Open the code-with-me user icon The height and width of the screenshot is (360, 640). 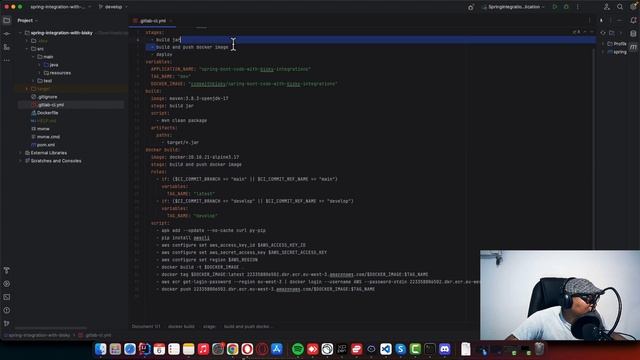click(607, 7)
